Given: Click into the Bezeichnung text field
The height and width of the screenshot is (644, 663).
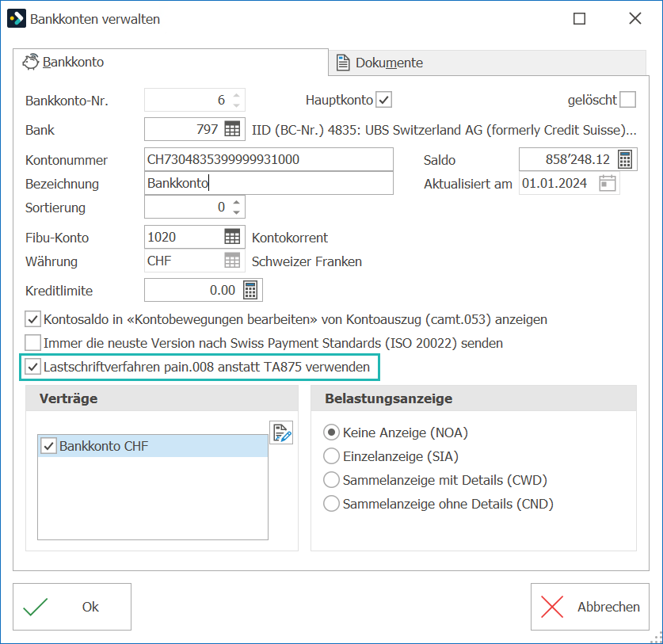Looking at the screenshot, I should [269, 183].
